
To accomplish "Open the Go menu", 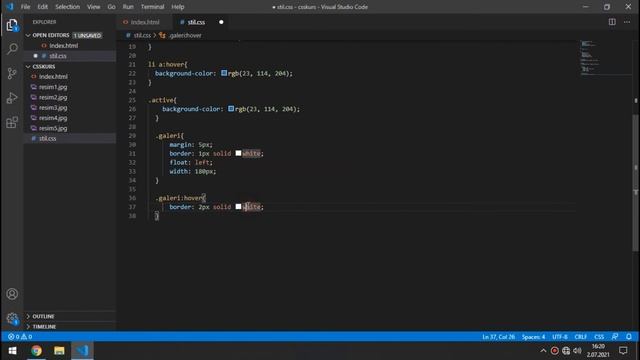I will (x=111, y=7).
